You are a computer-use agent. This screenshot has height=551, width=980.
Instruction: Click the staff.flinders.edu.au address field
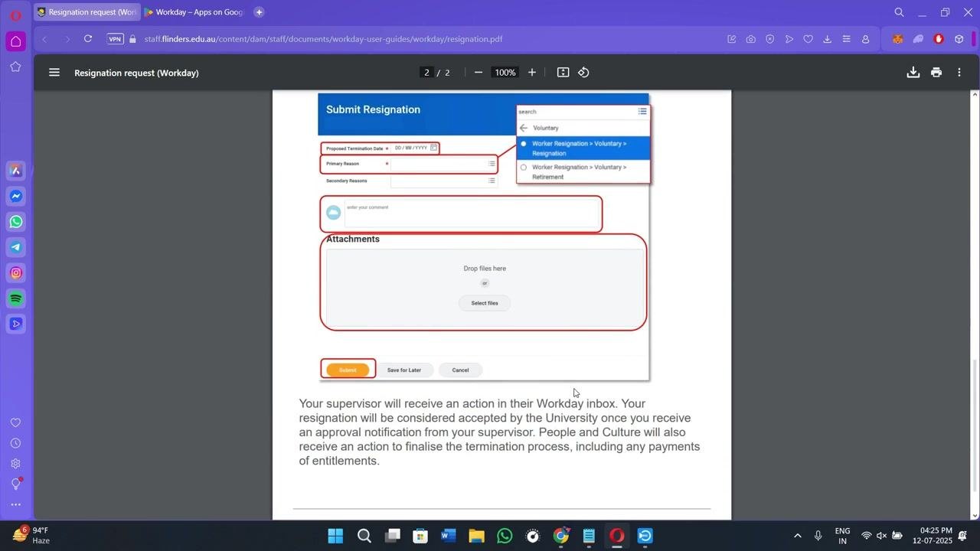(x=323, y=39)
